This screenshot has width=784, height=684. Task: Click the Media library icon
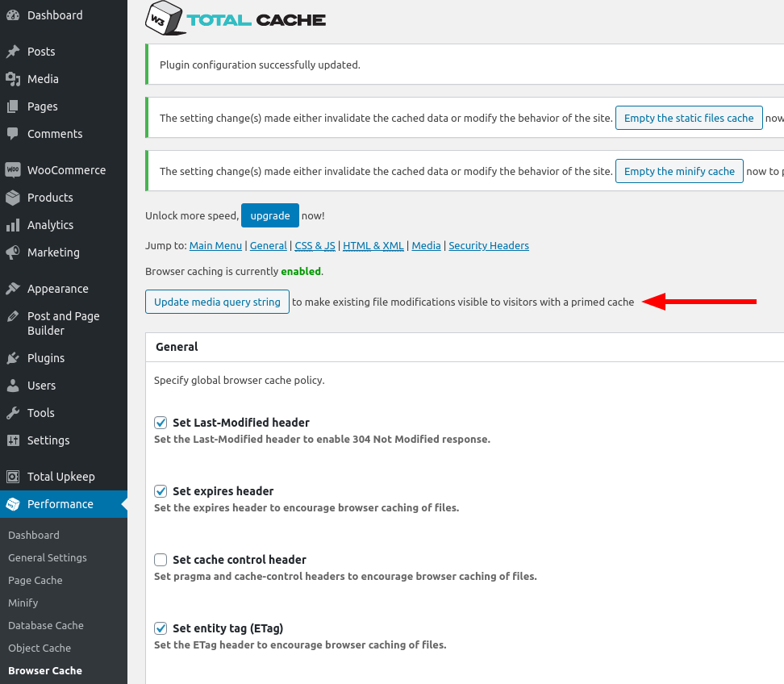13,79
